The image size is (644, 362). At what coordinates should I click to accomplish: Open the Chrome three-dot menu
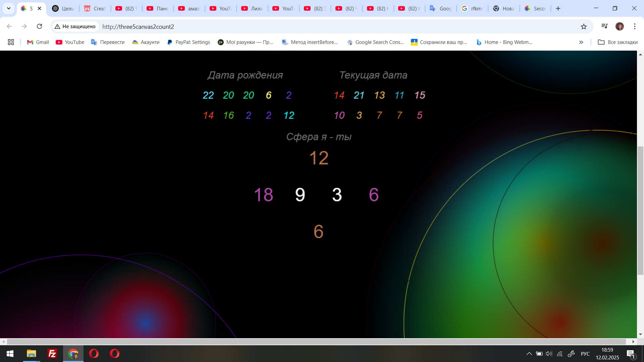pyautogui.click(x=635, y=26)
